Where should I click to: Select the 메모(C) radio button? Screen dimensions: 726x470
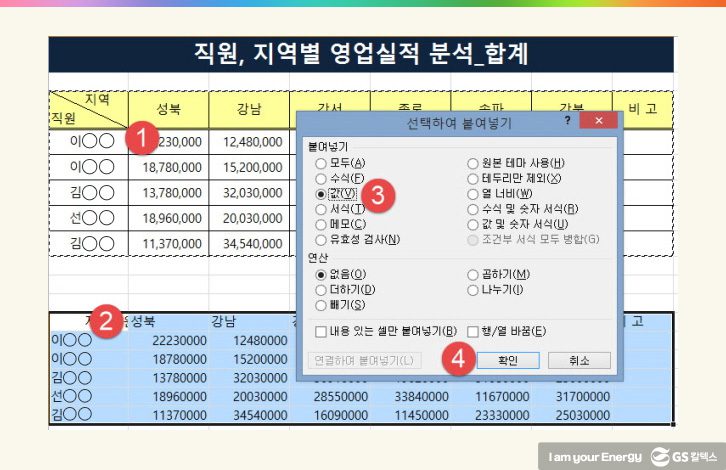click(x=321, y=224)
